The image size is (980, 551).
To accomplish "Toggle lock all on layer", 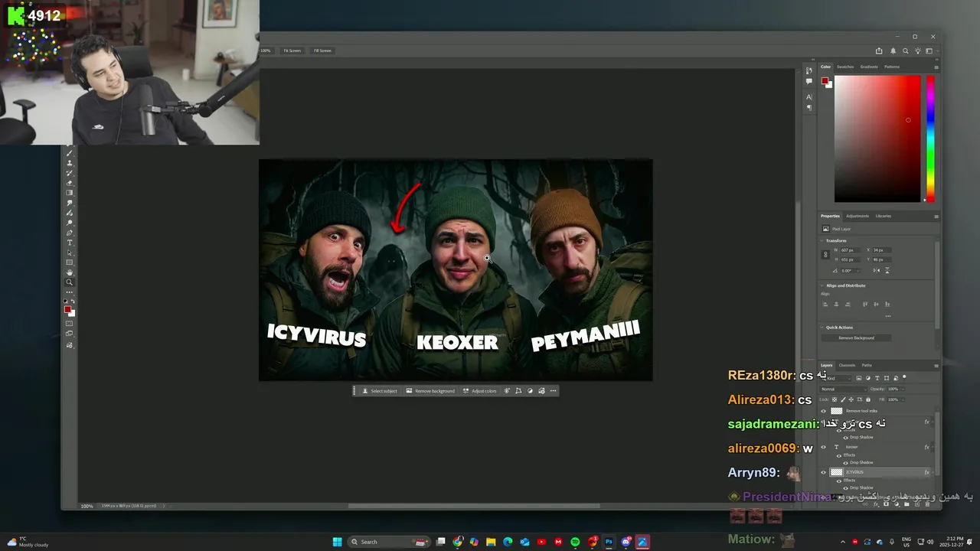I will [x=868, y=399].
